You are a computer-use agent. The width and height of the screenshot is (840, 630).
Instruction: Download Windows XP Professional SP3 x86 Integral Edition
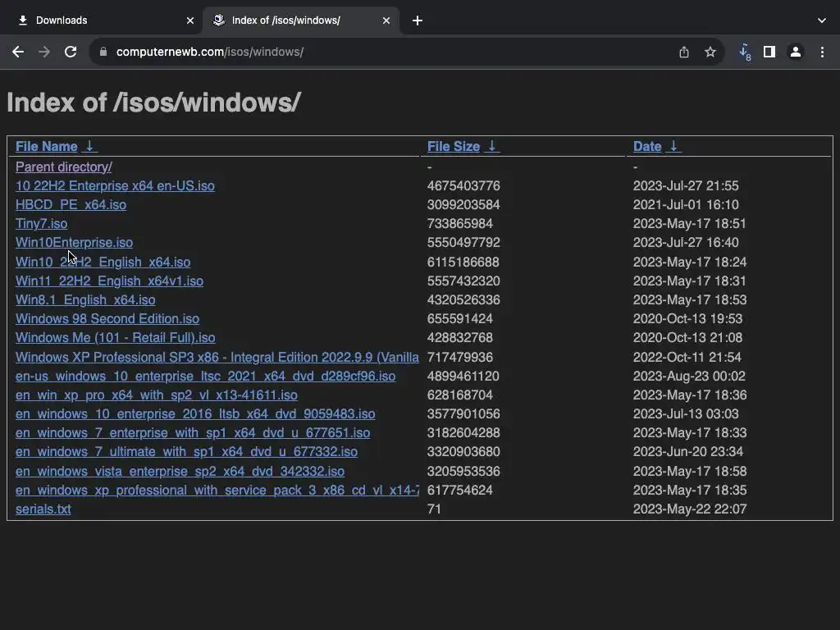pos(217,358)
